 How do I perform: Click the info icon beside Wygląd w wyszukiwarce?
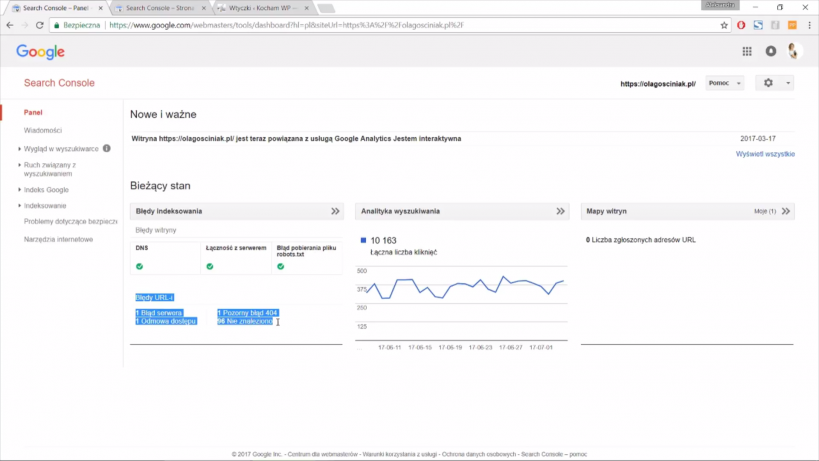[x=107, y=148]
